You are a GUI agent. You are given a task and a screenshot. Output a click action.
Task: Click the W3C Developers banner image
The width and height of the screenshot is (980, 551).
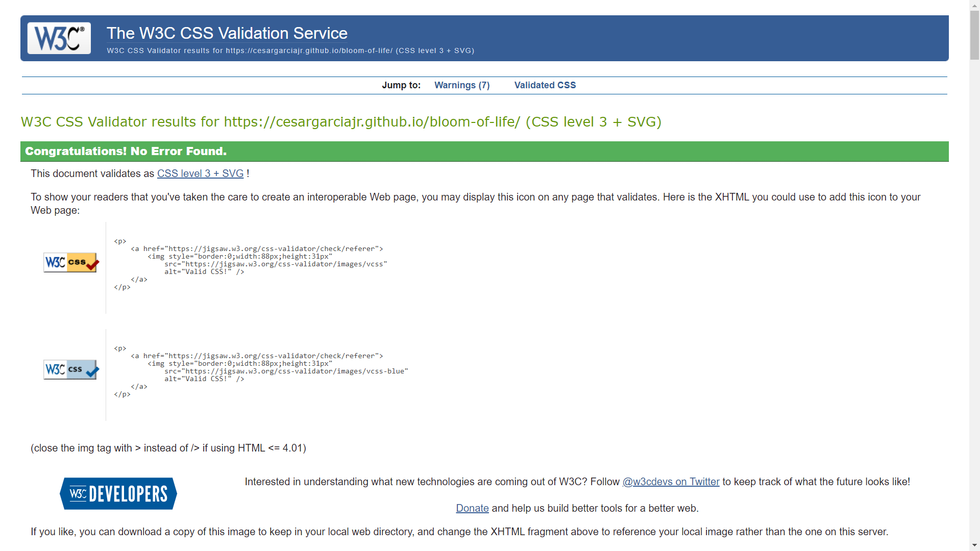[x=118, y=493]
